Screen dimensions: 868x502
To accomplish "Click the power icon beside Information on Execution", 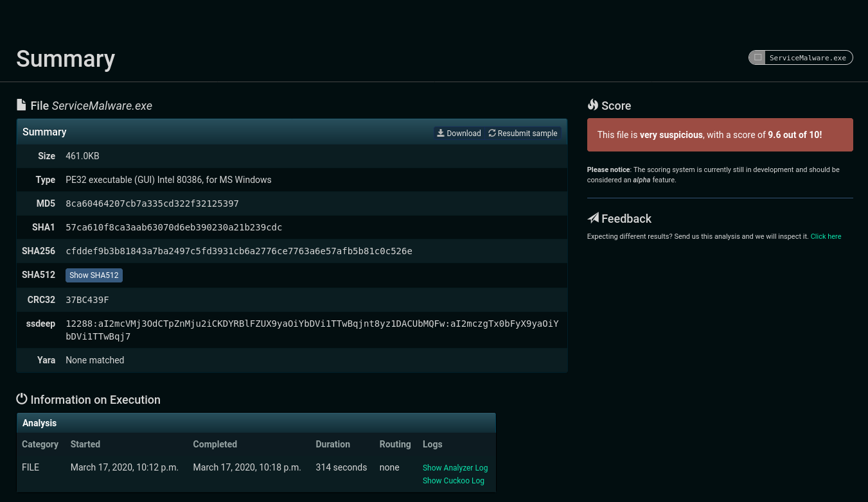I will 22,399.
